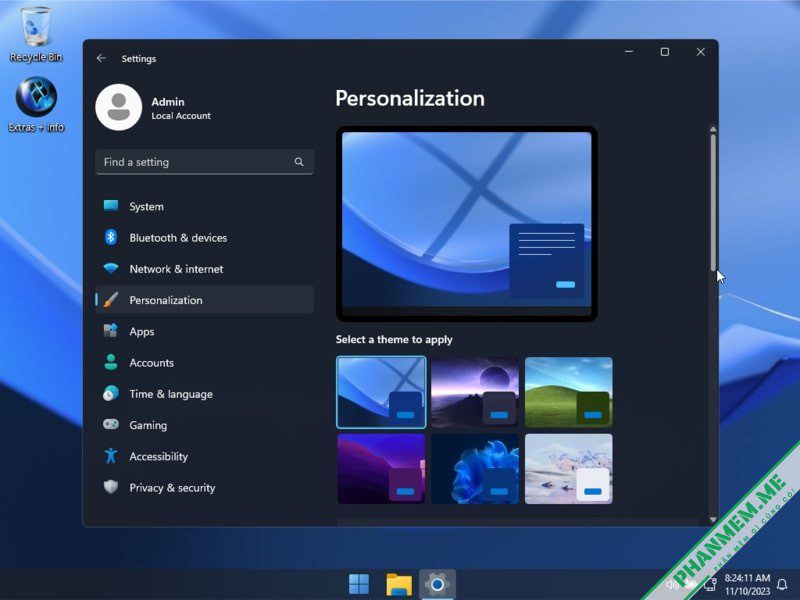Select the blue X wallpaper theme thumbnail
The height and width of the screenshot is (600, 800).
(381, 392)
